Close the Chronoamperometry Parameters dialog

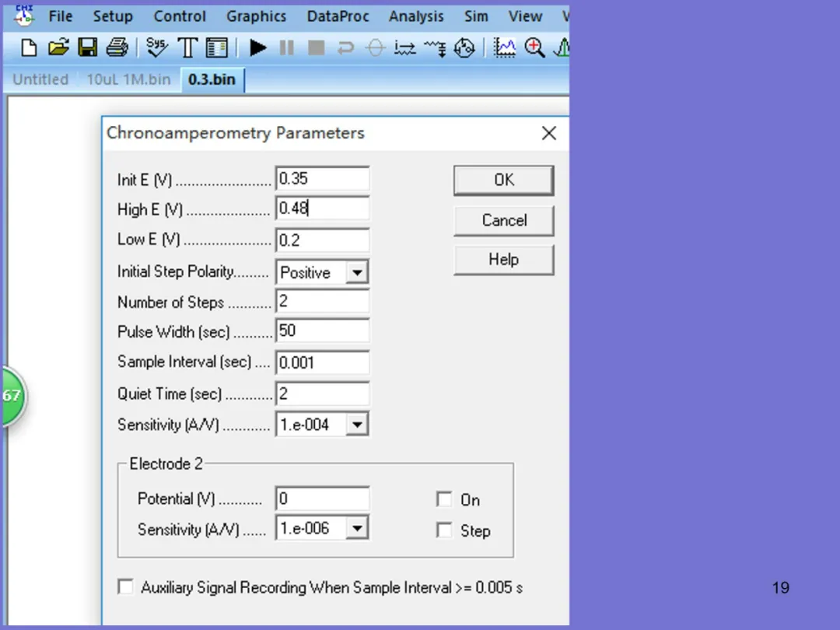pyautogui.click(x=548, y=134)
